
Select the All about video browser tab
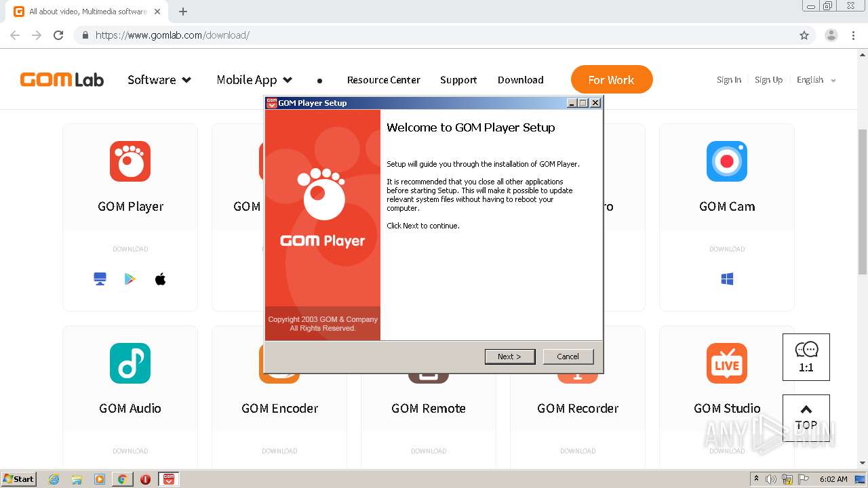point(88,12)
